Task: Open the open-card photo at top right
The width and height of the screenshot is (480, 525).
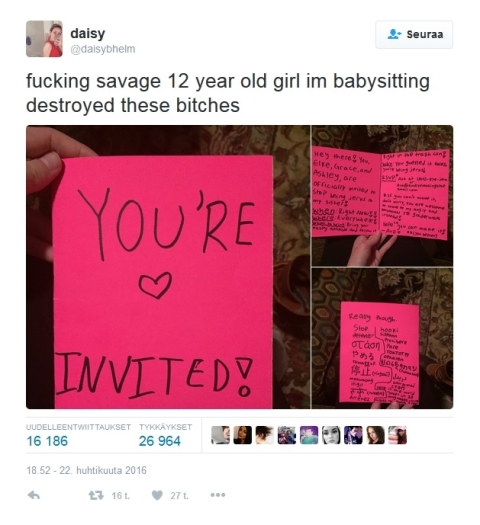Action: tap(382, 196)
